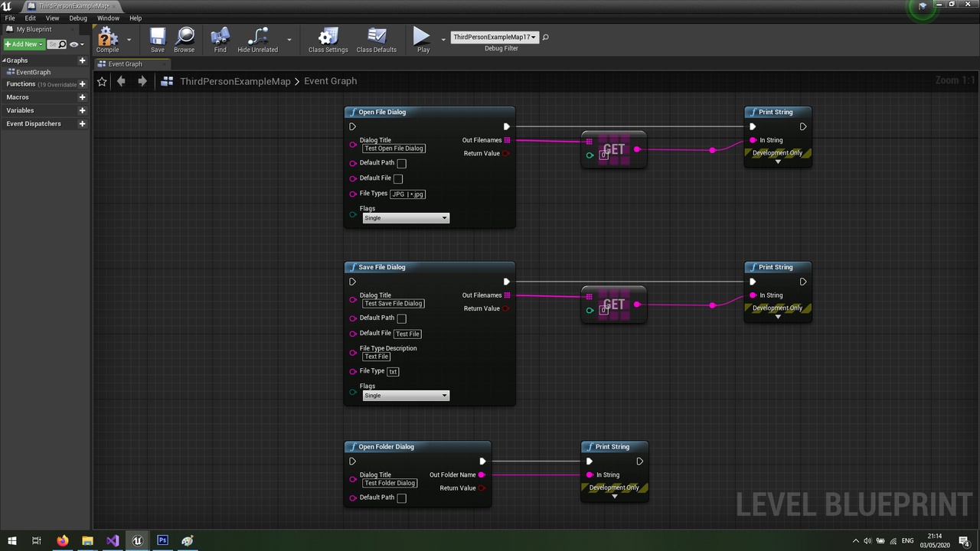
Task: Open Find with the binoculars icon
Action: coord(220,40)
